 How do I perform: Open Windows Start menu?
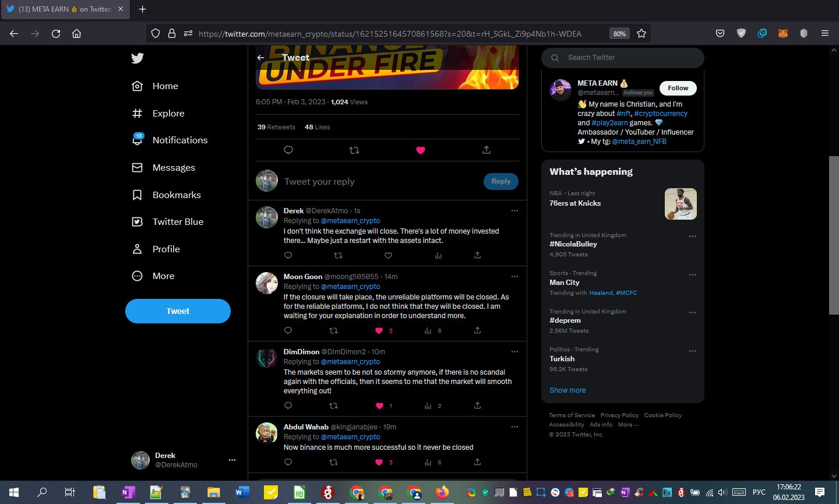tap(14, 492)
